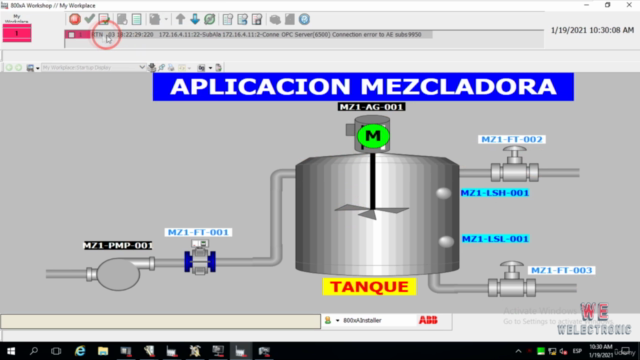The height and width of the screenshot is (360, 640).
Task: Click the MZ1-FT-003 tag label
Action: [x=561, y=271]
